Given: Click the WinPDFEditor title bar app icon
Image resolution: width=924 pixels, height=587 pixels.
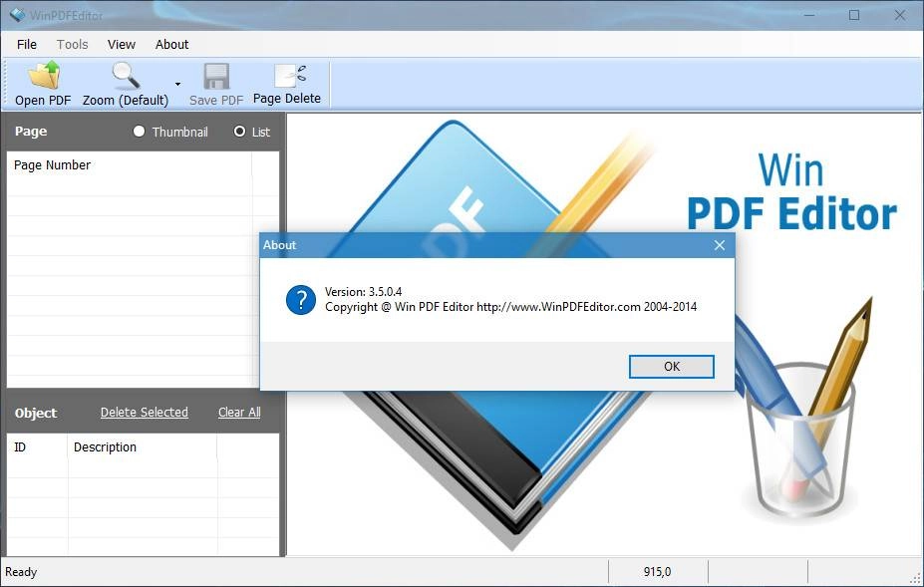Looking at the screenshot, I should [x=17, y=15].
